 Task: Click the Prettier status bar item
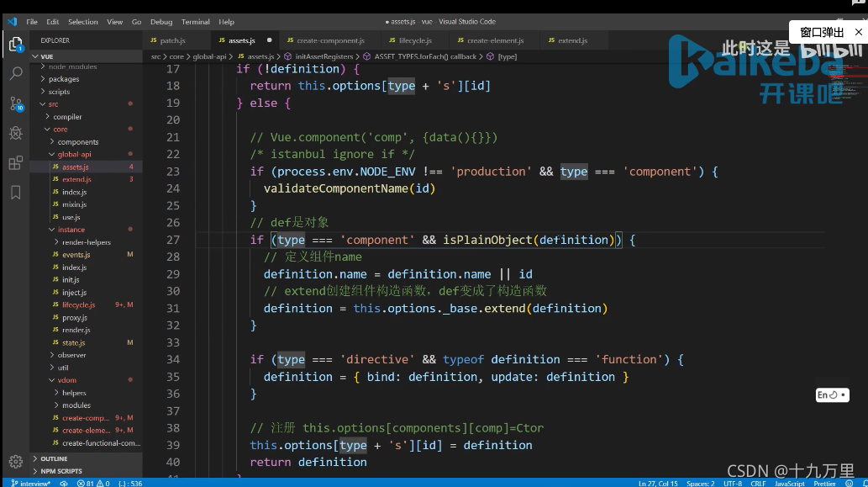(x=824, y=483)
